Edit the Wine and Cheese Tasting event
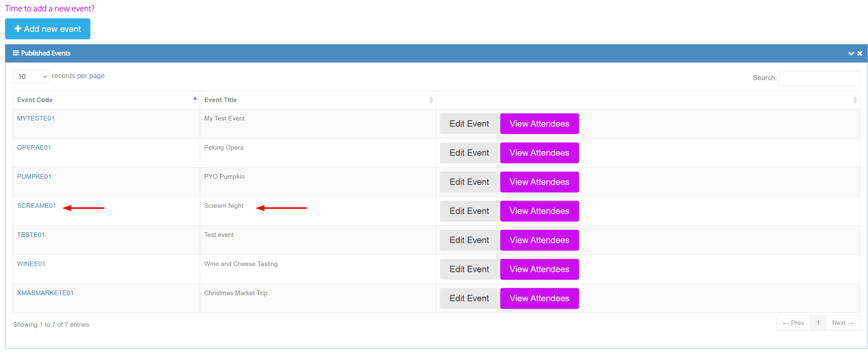 click(x=469, y=269)
